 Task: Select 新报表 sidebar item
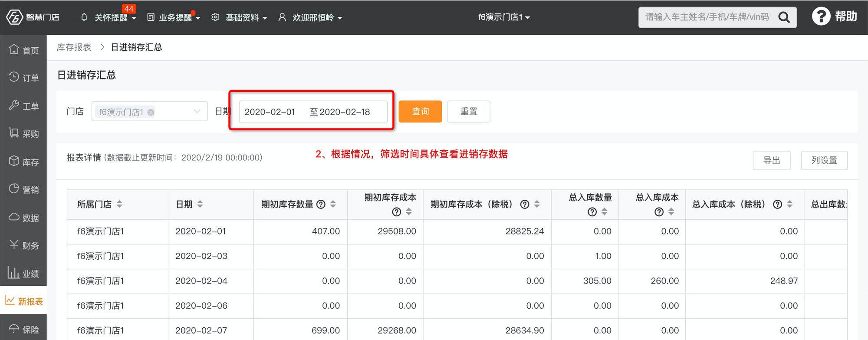click(x=23, y=300)
